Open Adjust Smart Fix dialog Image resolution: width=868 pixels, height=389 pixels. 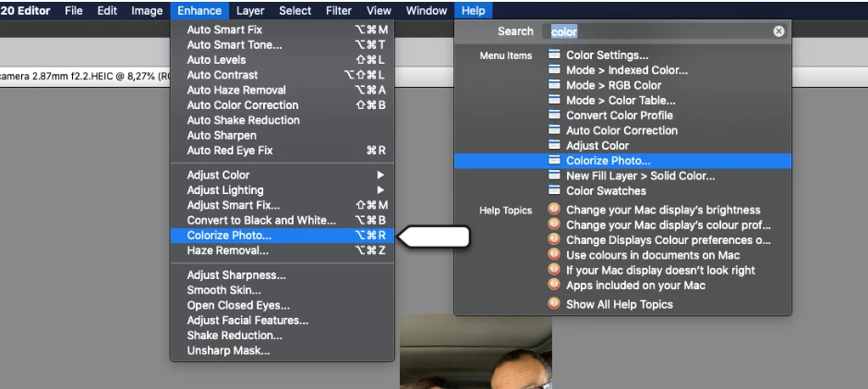coord(283,205)
